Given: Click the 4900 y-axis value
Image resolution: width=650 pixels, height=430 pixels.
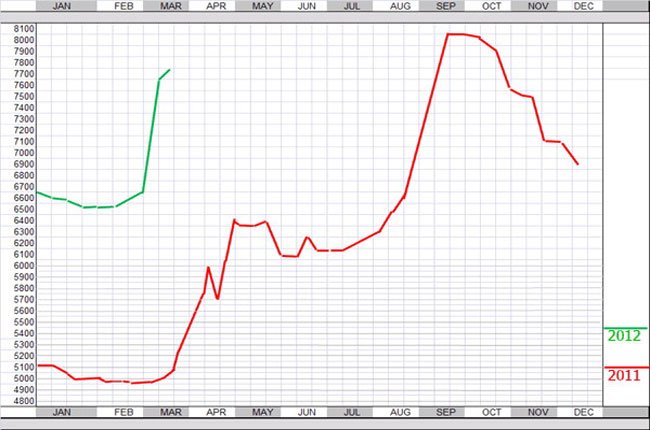Looking at the screenshot, I should click(x=24, y=390).
